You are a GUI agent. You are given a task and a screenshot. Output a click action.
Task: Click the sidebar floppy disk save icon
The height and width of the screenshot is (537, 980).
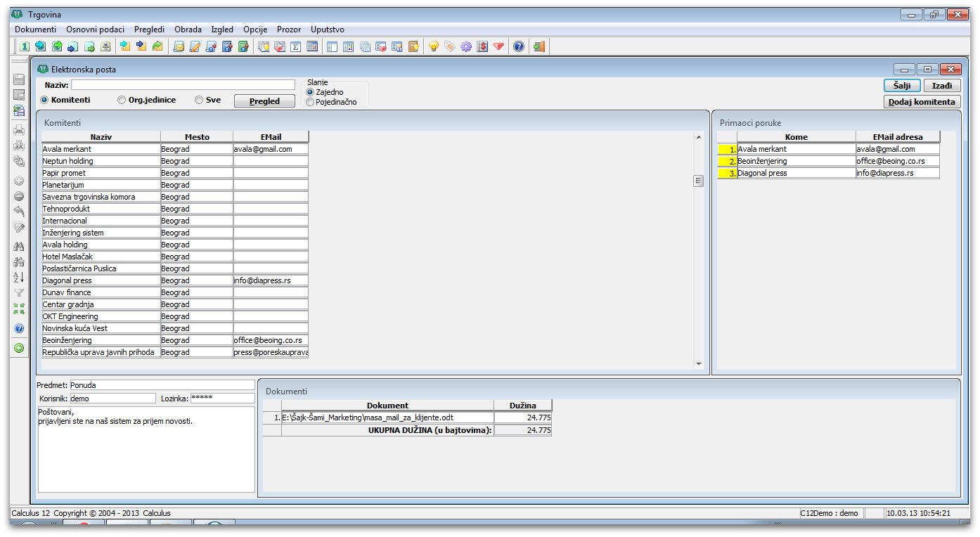(x=19, y=79)
